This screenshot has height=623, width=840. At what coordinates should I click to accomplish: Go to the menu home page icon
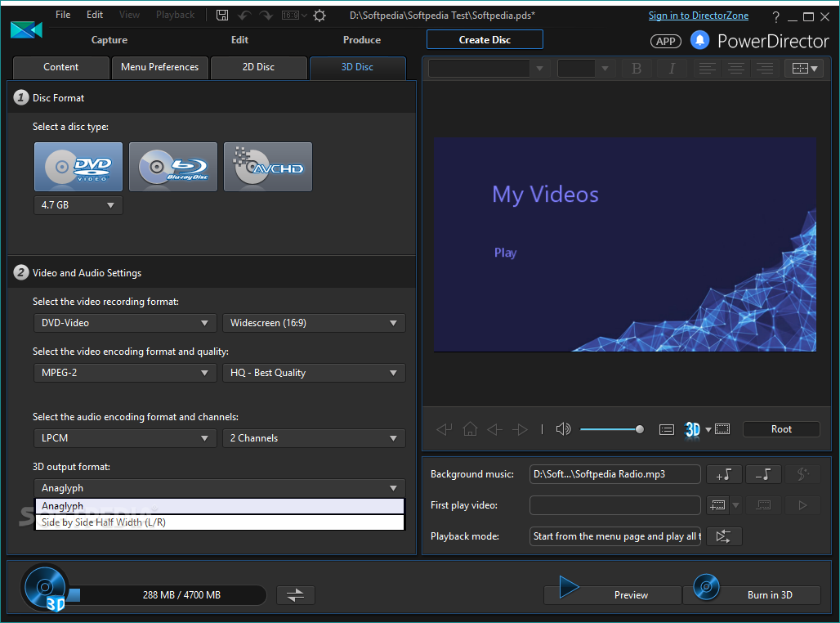470,429
